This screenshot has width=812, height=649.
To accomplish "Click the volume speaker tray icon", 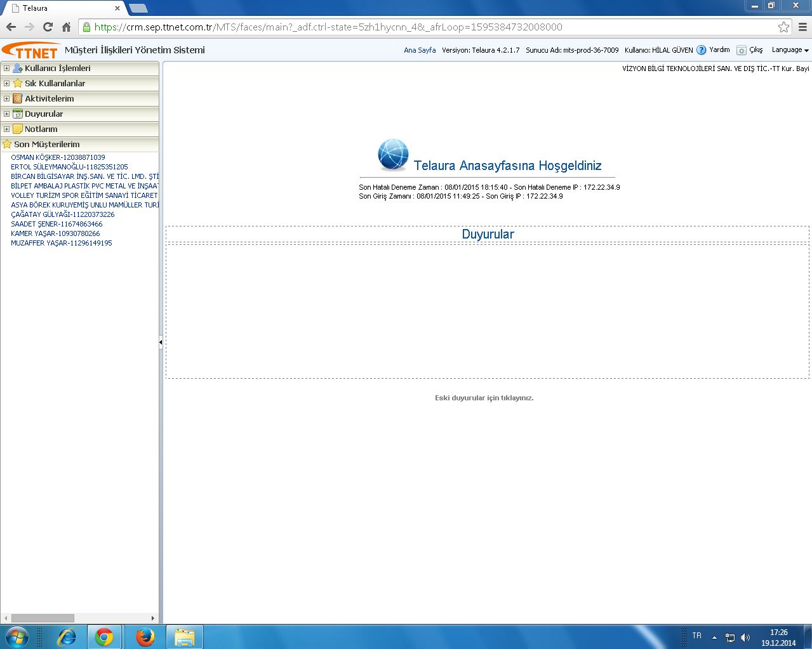I will pos(745,638).
